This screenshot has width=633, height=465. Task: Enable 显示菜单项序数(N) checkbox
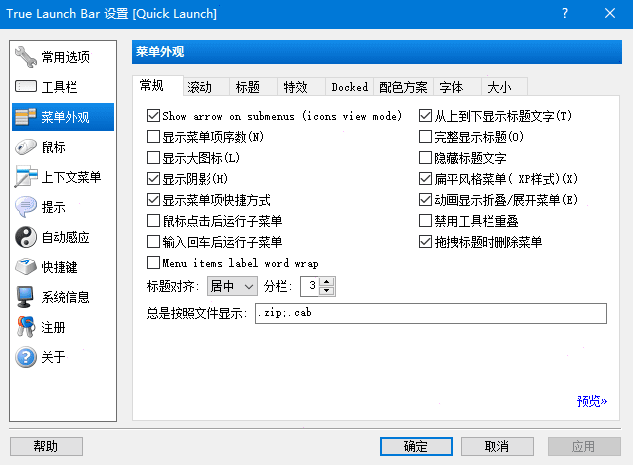[x=153, y=137]
